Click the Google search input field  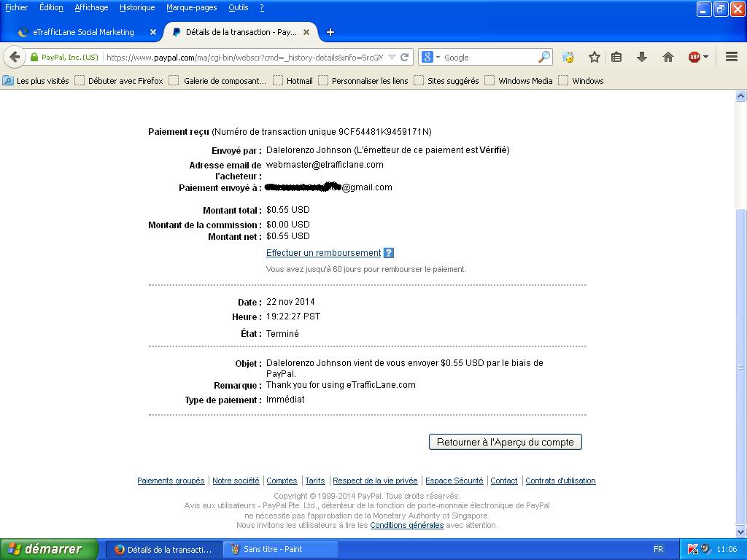[489, 57]
